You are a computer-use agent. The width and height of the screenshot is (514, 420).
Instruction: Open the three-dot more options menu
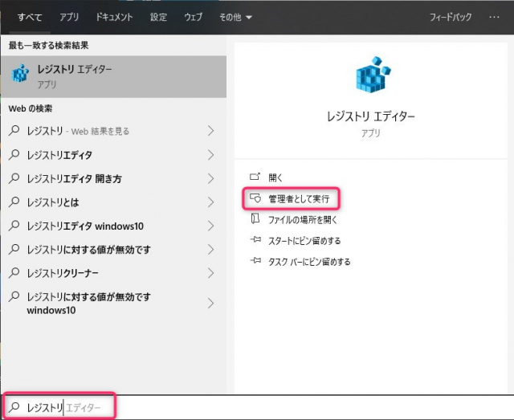coord(494,17)
